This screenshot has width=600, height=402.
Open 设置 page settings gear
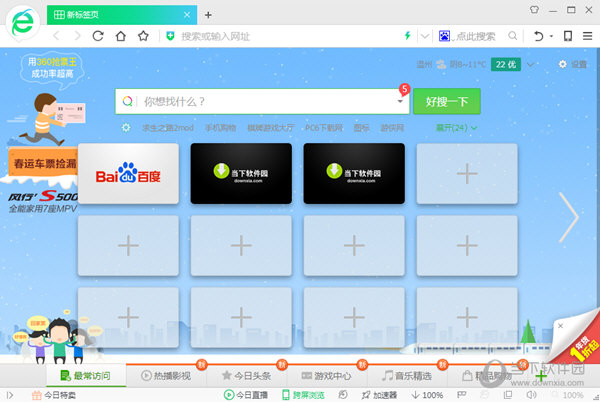572,64
